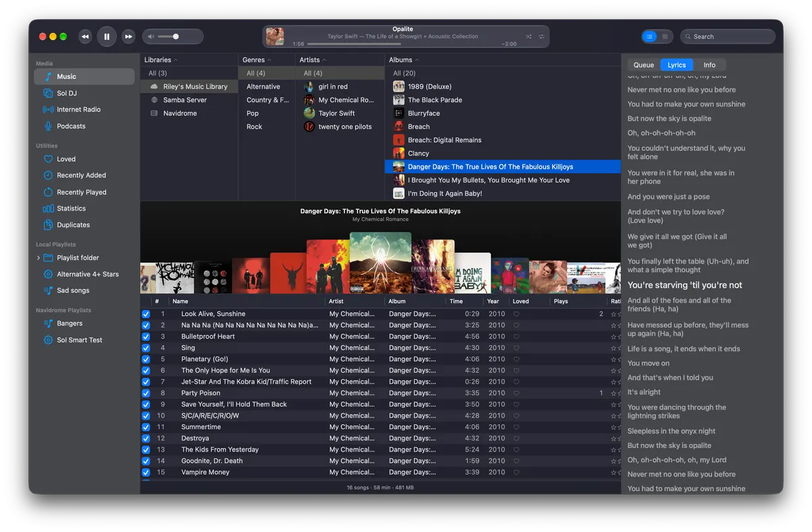Sort the Genres column header
The width and height of the screenshot is (812, 532).
267,60
